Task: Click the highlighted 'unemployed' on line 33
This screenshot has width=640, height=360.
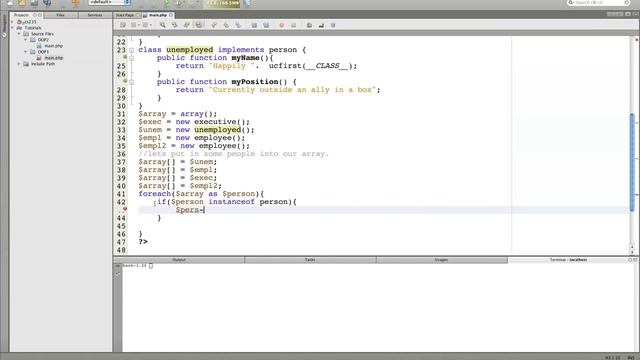Action: [218, 130]
